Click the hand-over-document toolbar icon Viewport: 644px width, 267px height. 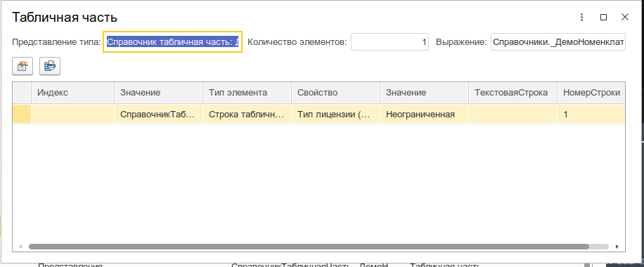point(22,66)
